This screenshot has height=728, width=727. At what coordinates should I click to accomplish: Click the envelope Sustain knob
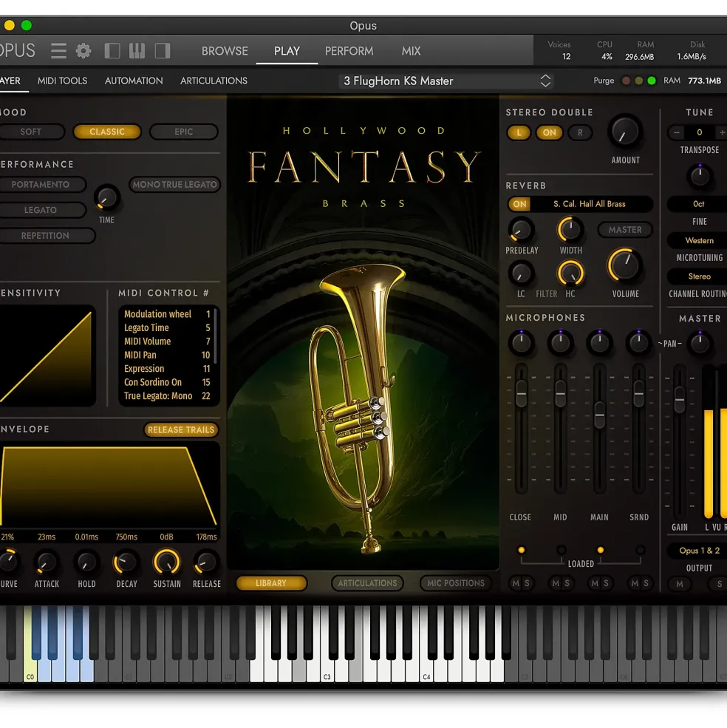click(x=167, y=562)
